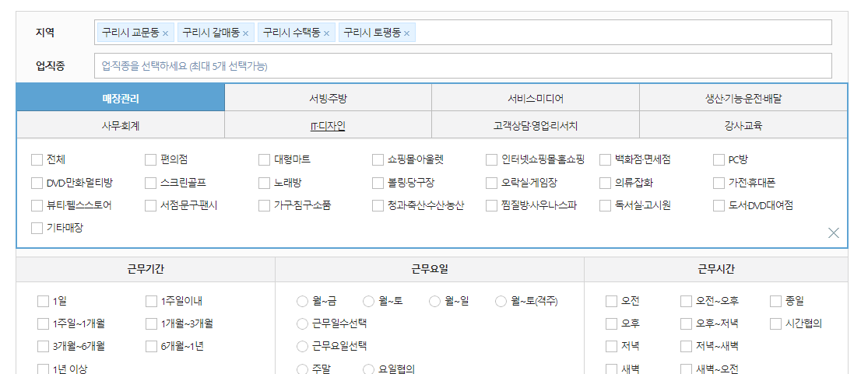Remove the 구리시 수택동 region tag
This screenshot has width=868, height=374.
[326, 33]
